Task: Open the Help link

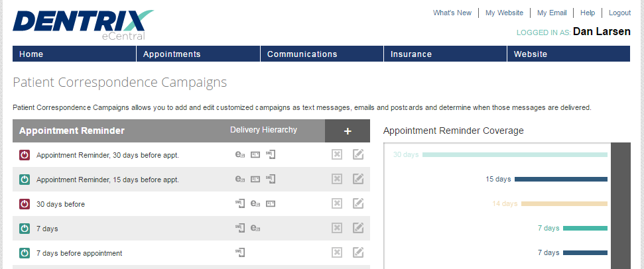Action: 588,13
